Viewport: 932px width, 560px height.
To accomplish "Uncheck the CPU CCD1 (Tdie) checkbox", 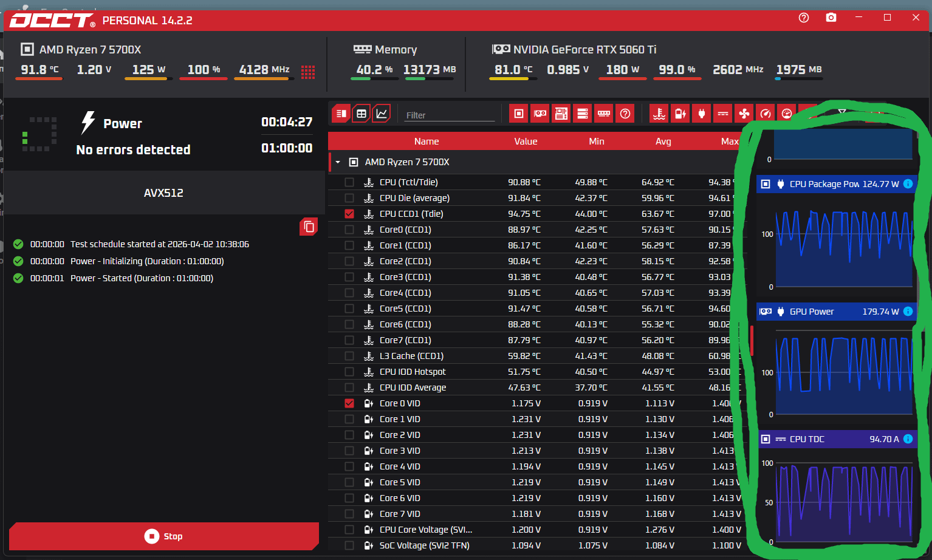I will 349,214.
